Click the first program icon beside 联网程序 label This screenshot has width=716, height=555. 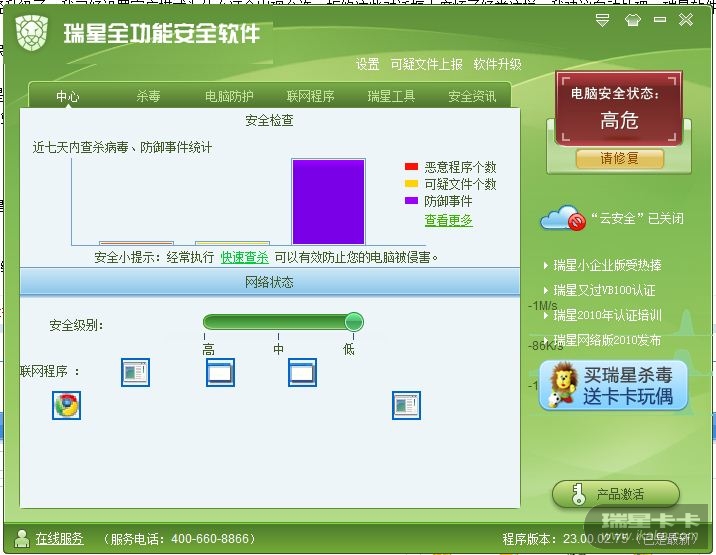pos(136,372)
